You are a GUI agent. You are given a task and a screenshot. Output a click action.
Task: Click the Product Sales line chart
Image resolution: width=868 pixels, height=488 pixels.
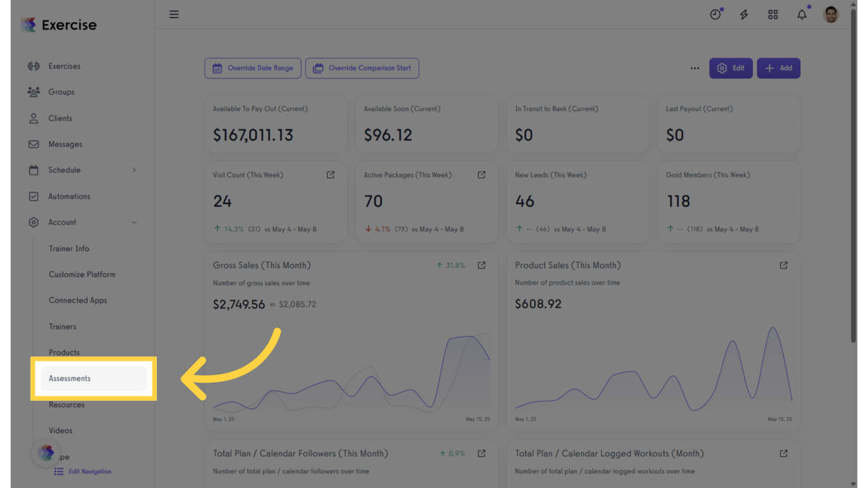point(653,369)
